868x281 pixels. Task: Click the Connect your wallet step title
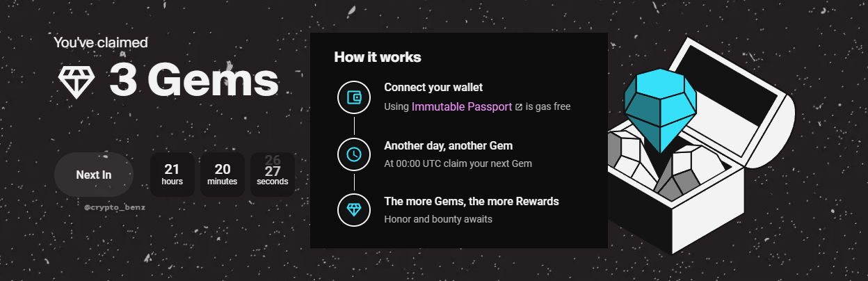coord(433,88)
